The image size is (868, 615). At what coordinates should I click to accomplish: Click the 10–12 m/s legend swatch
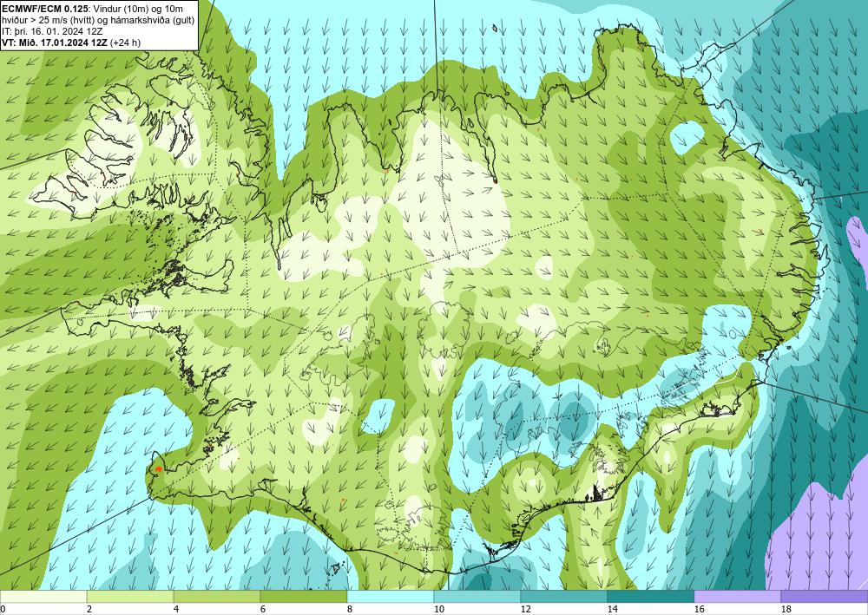pyautogui.click(x=477, y=597)
